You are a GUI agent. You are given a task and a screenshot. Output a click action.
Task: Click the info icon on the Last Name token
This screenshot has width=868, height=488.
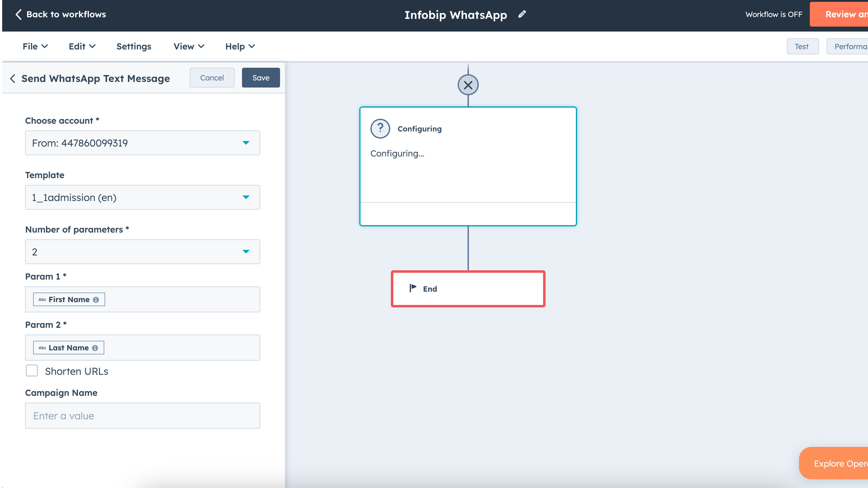point(95,348)
